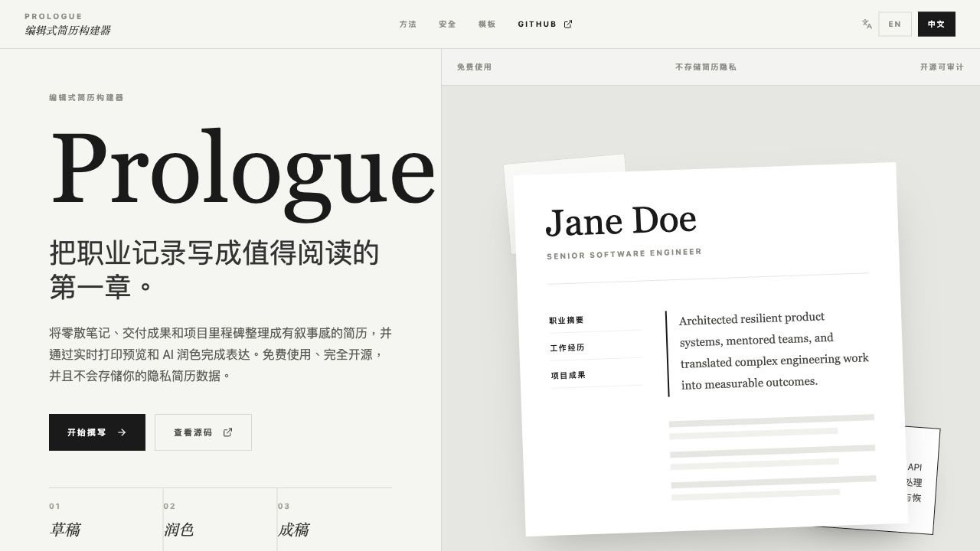Click SENIOR SOFTWARE ENGINEER subtitle
The image size is (980, 551).
[x=624, y=253]
